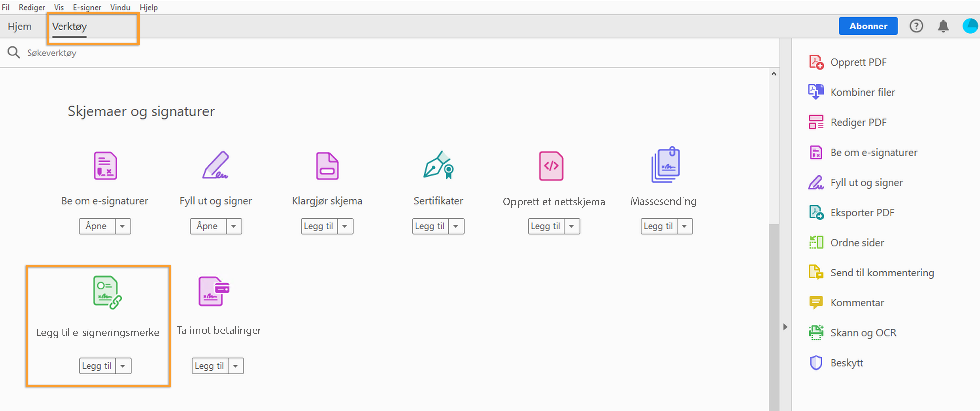Open dropdown arrow under Be om e-signaturer
The image size is (980, 411).
(122, 226)
